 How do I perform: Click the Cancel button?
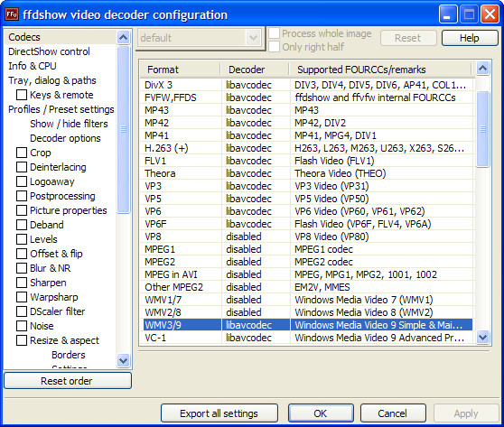click(393, 413)
